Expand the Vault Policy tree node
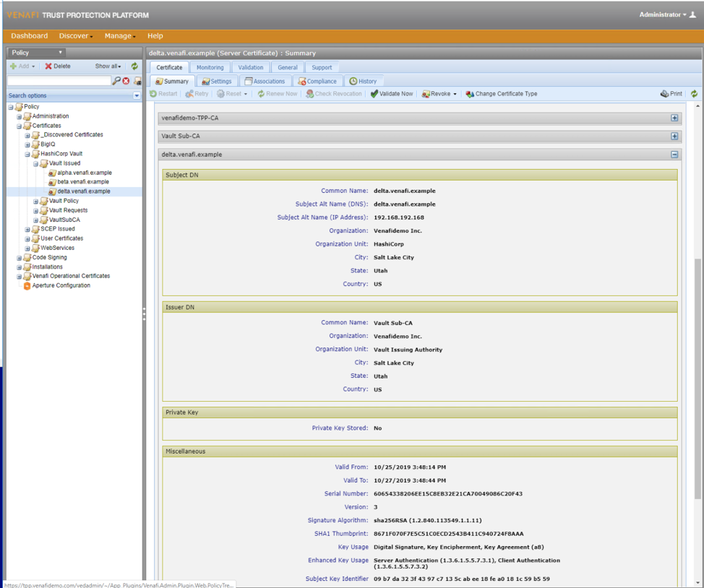 coord(36,202)
